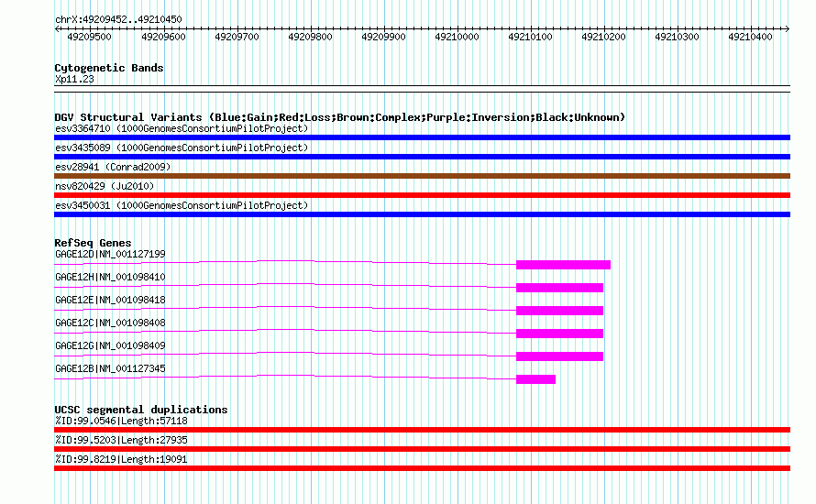The width and height of the screenshot is (816, 504).
Task: Click the chrX:49209452..49210450 region label
Action: (118, 19)
